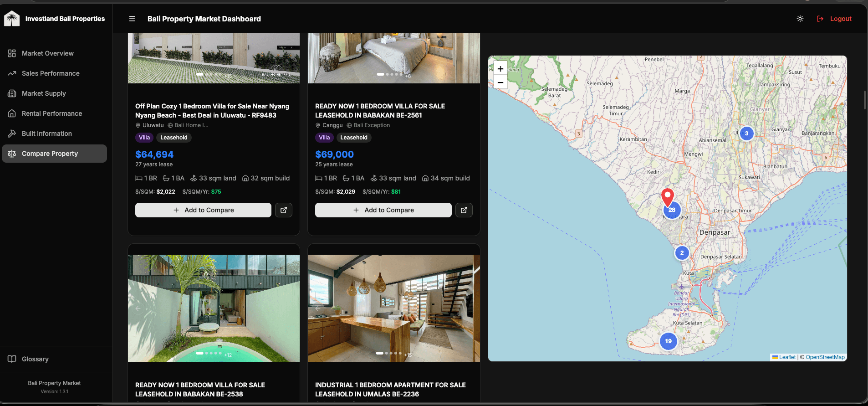Add the $69,000 Canggu villa to compare

click(383, 210)
